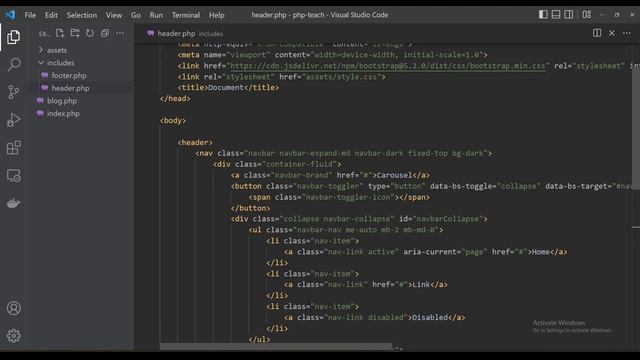The width and height of the screenshot is (640, 360).
Task: Toggle the bottom panel layout
Action: [556, 15]
